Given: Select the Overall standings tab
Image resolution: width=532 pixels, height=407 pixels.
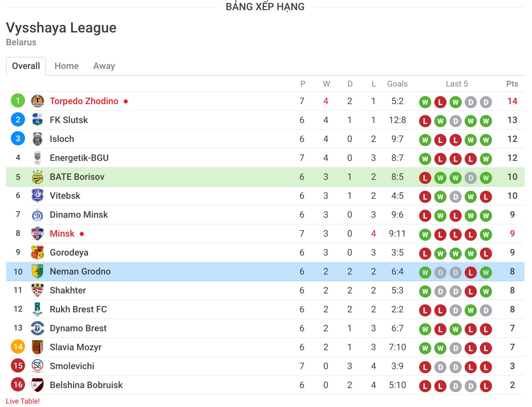Looking at the screenshot, I should [x=26, y=66].
